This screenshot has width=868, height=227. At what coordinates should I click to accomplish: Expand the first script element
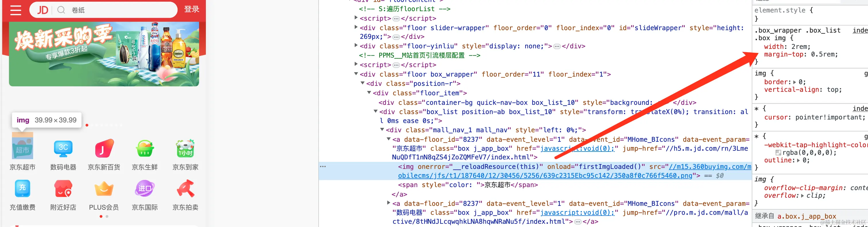tap(356, 18)
